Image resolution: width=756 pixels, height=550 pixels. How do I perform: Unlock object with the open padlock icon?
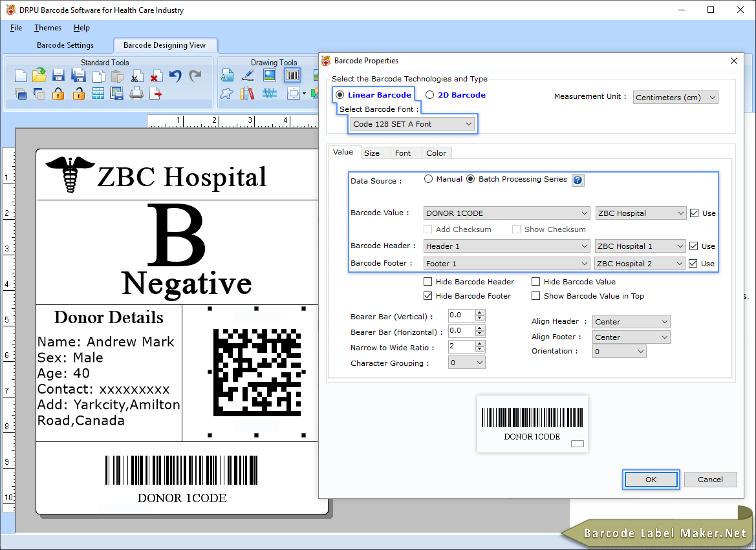pyautogui.click(x=79, y=94)
